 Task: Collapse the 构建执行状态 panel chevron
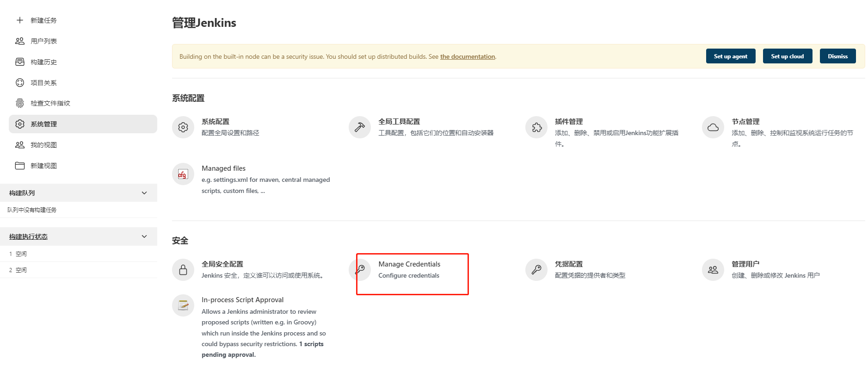[144, 236]
